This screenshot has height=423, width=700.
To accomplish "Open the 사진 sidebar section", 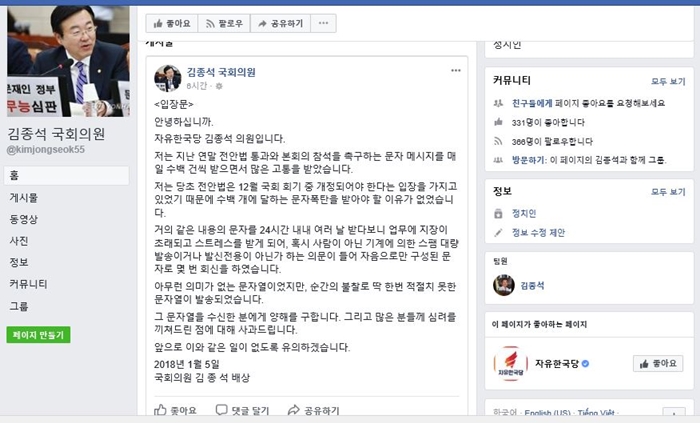I will (x=19, y=241).
